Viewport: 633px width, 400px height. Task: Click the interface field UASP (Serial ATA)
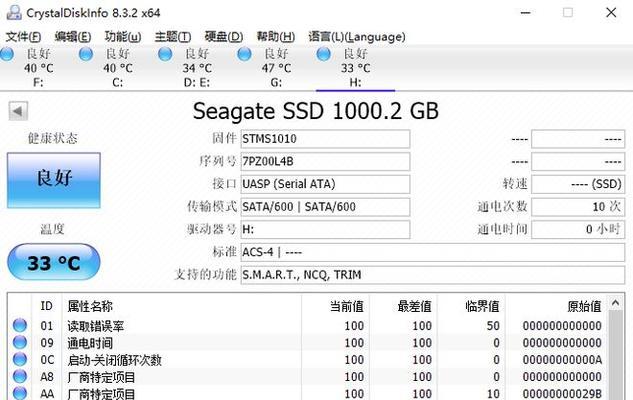tap(325, 184)
